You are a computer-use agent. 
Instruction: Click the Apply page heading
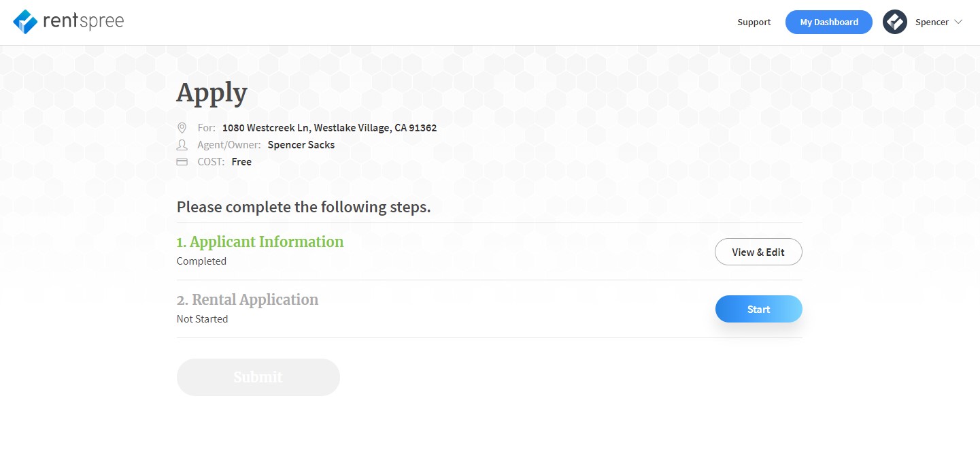tap(212, 94)
